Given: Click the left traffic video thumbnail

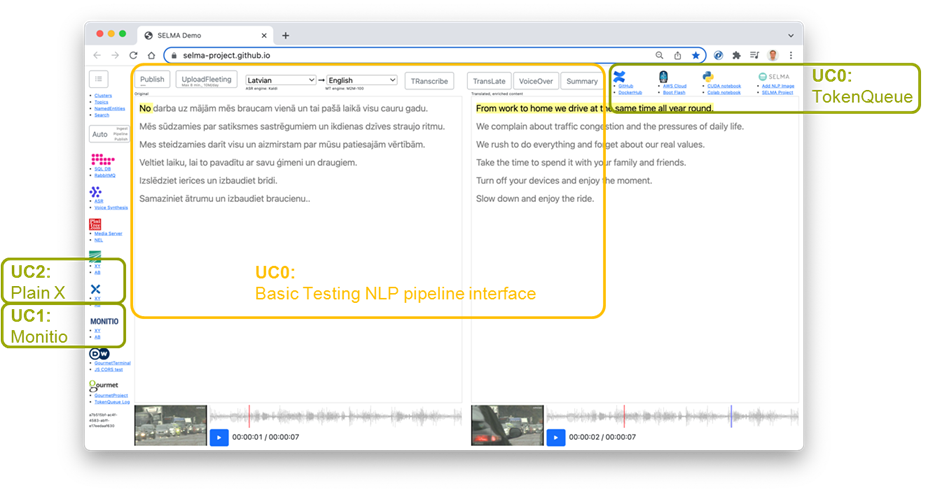Looking at the screenshot, I should 171,425.
